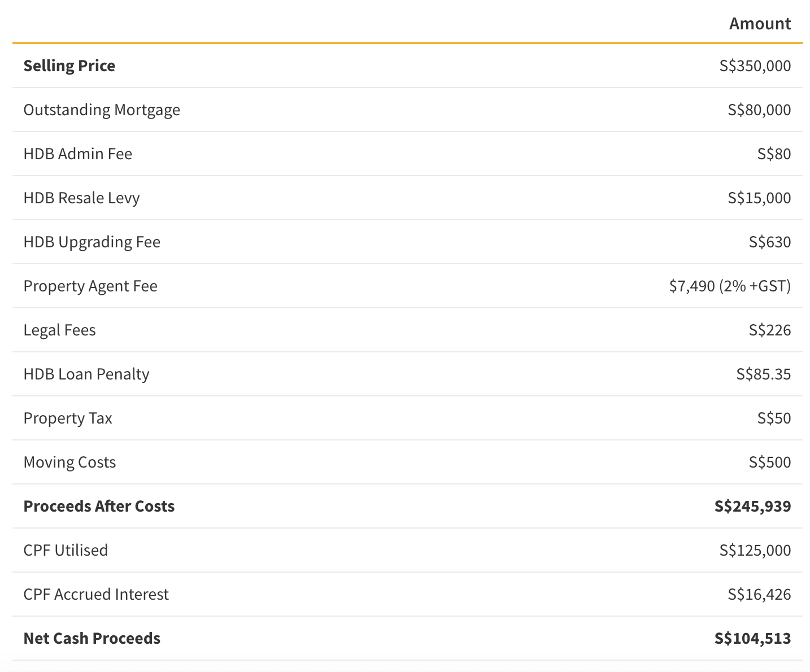Click the Property Agent Fee label
Screen dimensions: 810x672
click(90, 286)
